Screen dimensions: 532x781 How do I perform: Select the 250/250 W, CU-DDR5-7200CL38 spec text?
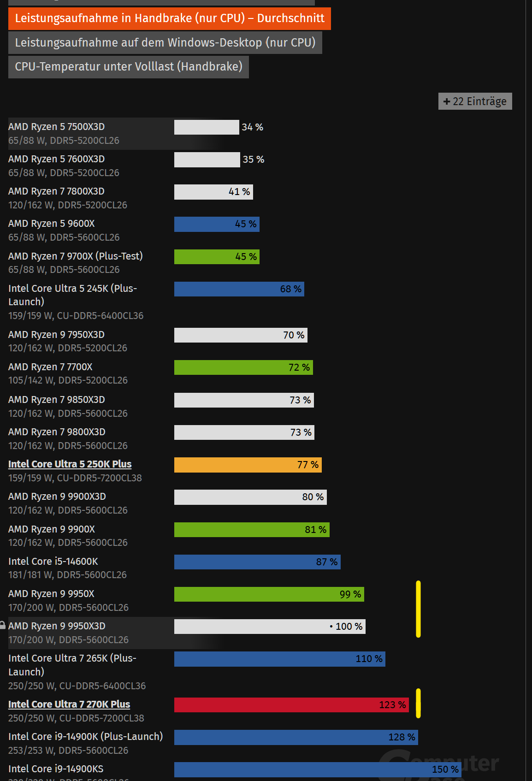click(x=76, y=718)
